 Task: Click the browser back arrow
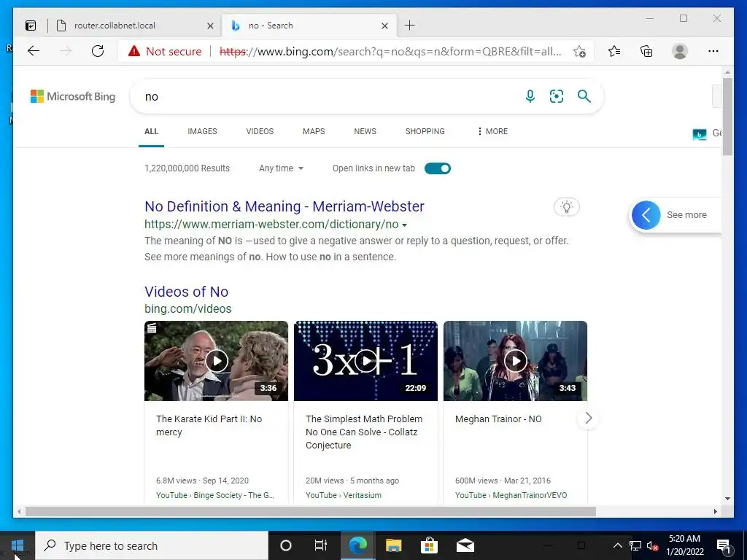coord(34,51)
